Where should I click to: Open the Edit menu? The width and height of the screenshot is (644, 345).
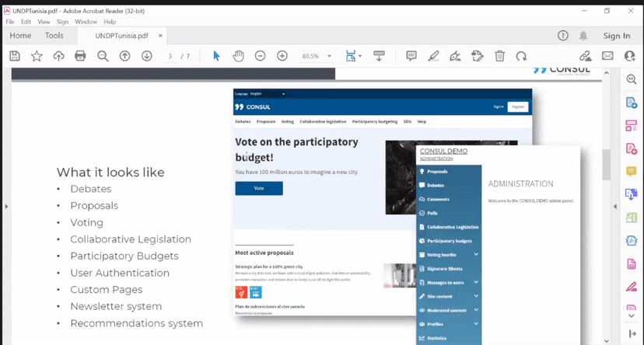[x=26, y=22]
